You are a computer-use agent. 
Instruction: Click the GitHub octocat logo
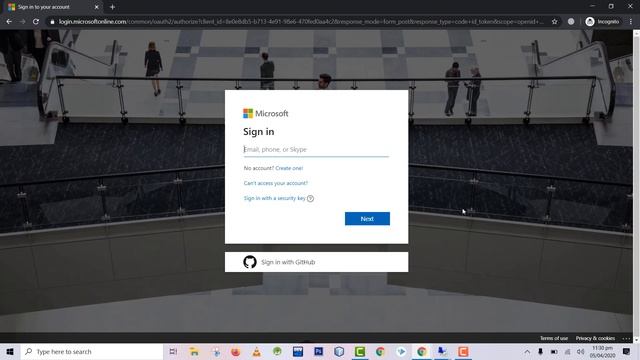(x=250, y=262)
